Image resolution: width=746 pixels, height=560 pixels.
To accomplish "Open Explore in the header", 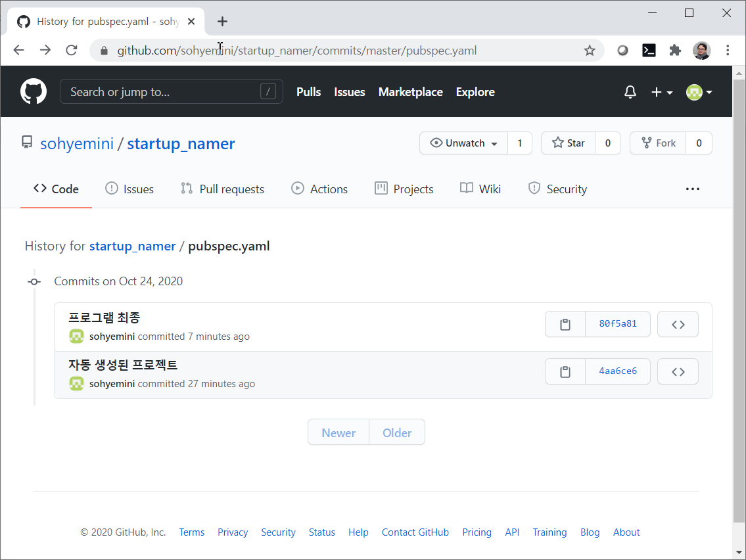I will [475, 92].
